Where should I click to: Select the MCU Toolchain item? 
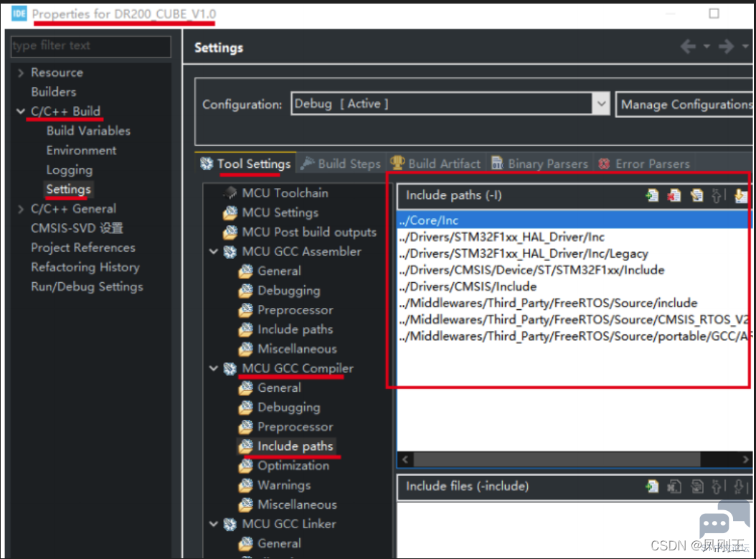click(285, 193)
